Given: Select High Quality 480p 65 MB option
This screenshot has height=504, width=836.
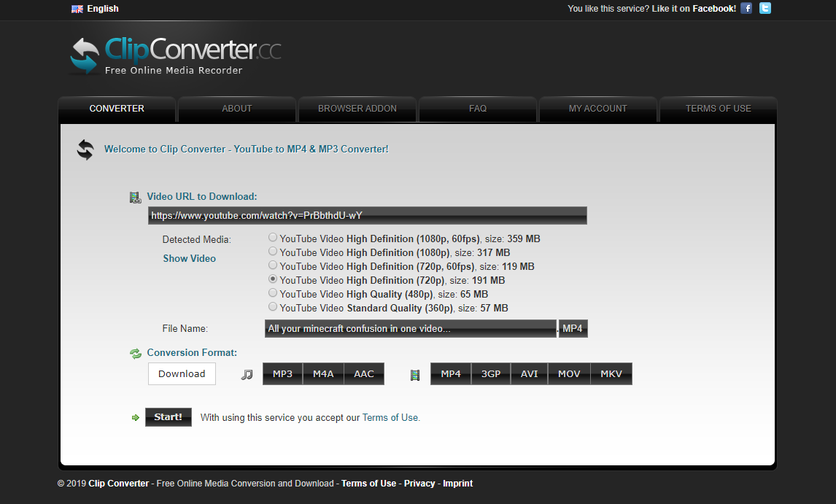Looking at the screenshot, I should coord(272,292).
